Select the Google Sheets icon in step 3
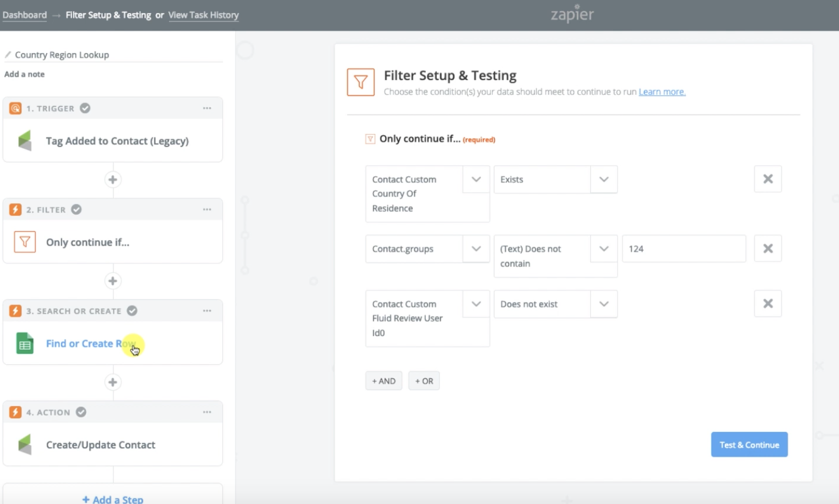 24,343
